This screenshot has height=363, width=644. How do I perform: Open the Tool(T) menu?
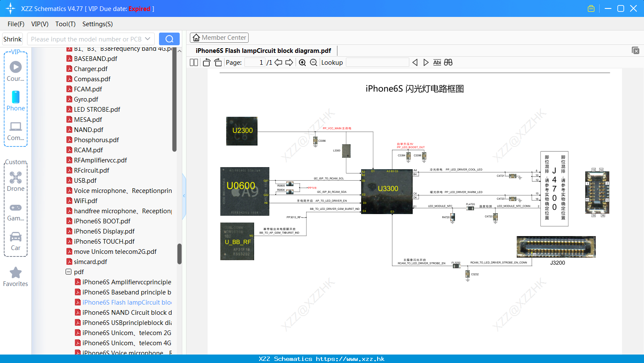(66, 24)
